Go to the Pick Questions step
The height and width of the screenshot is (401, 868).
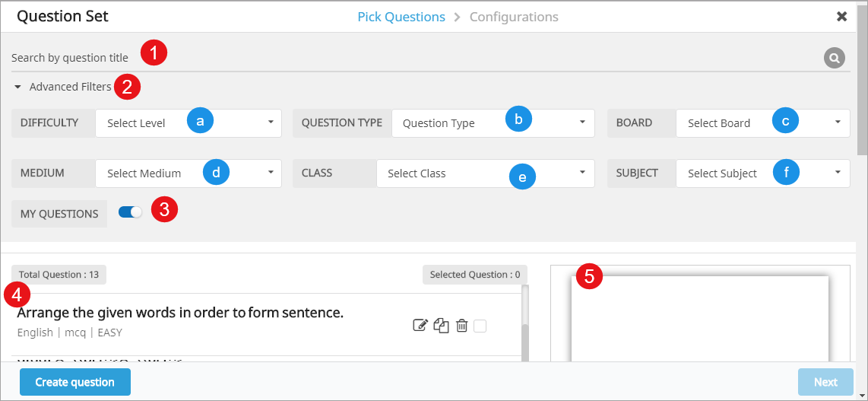(x=401, y=17)
